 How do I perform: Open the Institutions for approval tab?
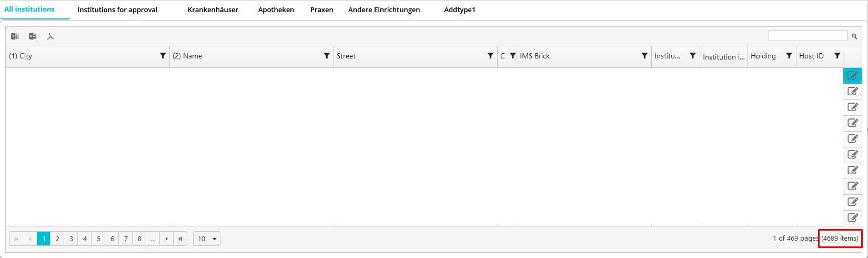(117, 10)
